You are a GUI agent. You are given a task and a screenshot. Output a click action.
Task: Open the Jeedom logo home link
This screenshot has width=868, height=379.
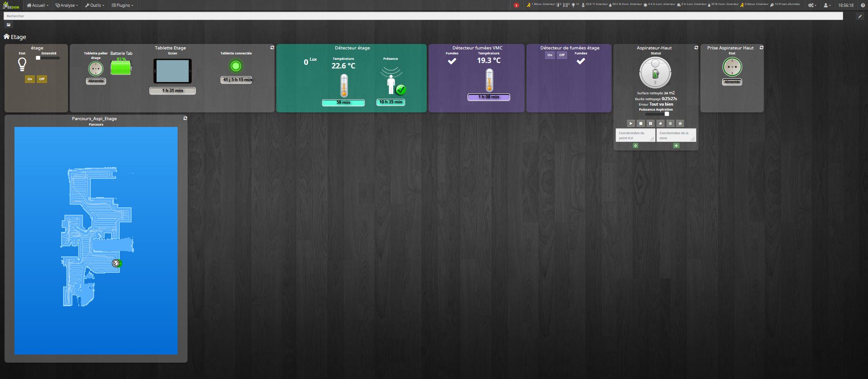tap(10, 5)
